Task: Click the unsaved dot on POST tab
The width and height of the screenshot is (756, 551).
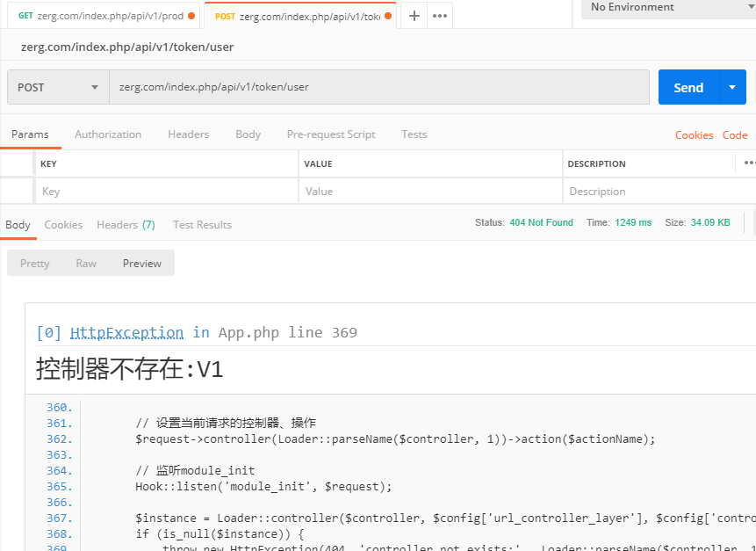Action: pyautogui.click(x=388, y=16)
